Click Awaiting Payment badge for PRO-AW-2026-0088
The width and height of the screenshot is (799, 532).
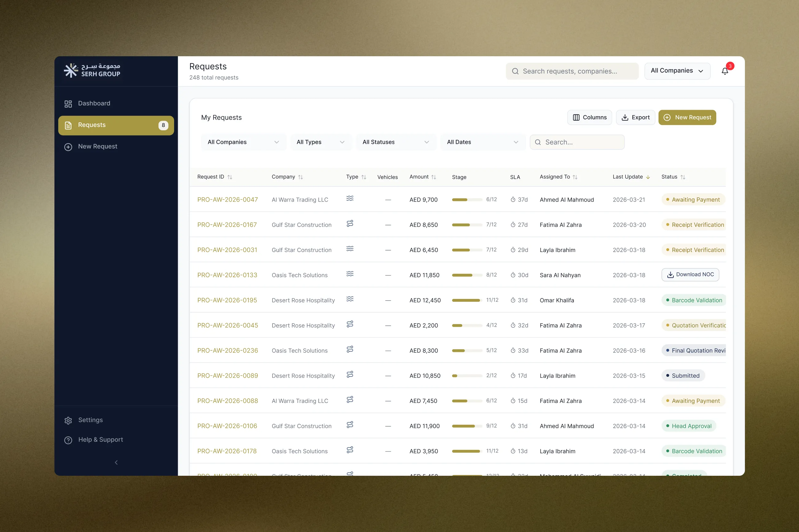(x=693, y=401)
